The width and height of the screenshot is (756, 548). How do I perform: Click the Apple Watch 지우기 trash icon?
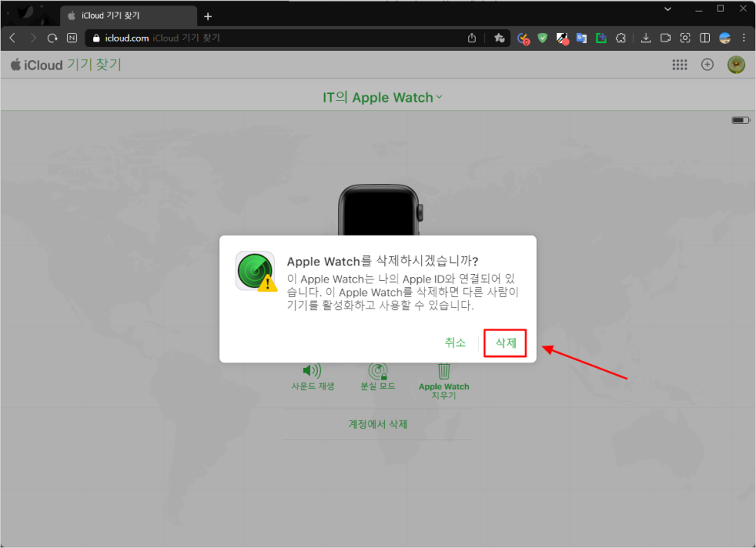point(444,371)
